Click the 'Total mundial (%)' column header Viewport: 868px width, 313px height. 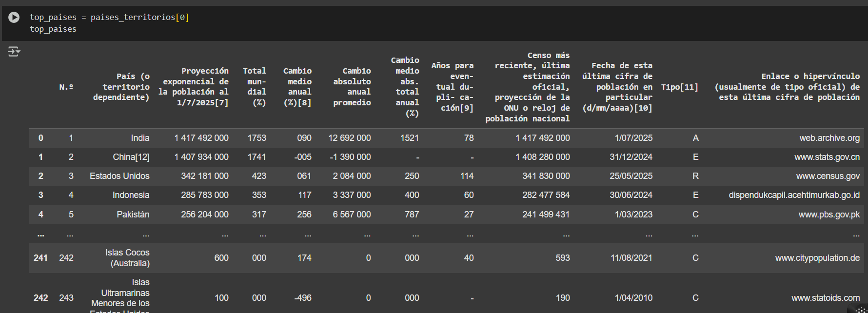255,87
